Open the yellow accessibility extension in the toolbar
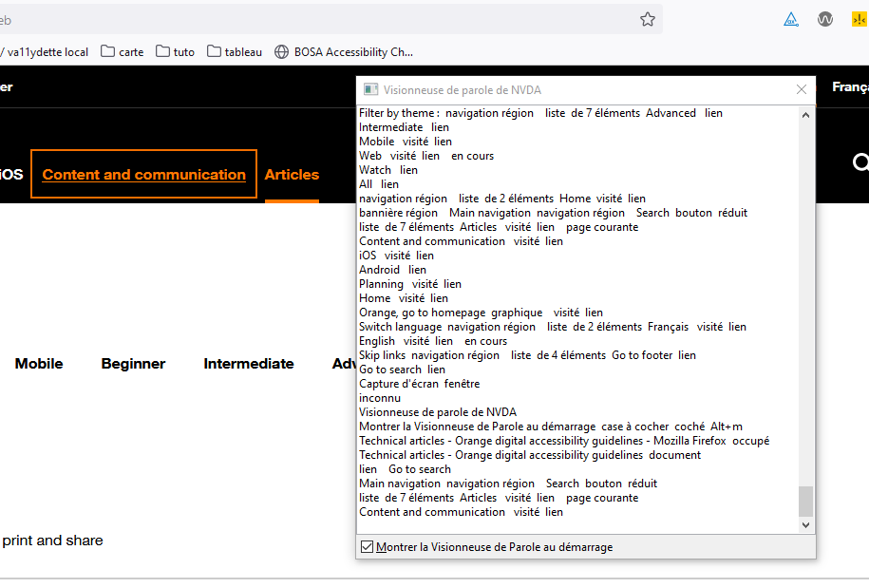The width and height of the screenshot is (869, 588). pyautogui.click(x=858, y=18)
